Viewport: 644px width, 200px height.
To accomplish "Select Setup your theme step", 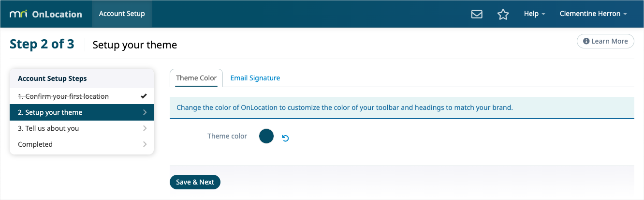I will point(82,112).
